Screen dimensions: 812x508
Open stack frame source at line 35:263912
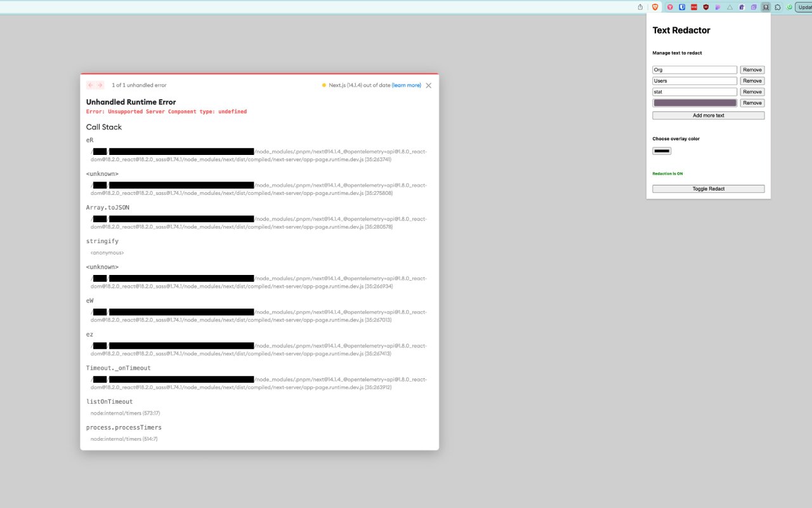pyautogui.click(x=259, y=384)
